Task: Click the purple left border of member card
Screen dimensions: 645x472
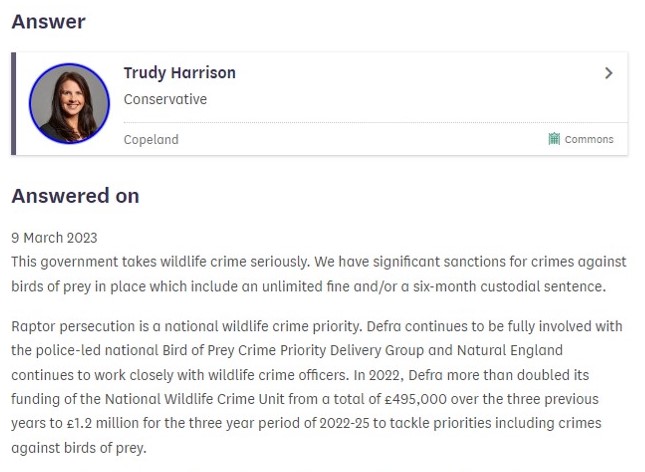Action: [14, 104]
